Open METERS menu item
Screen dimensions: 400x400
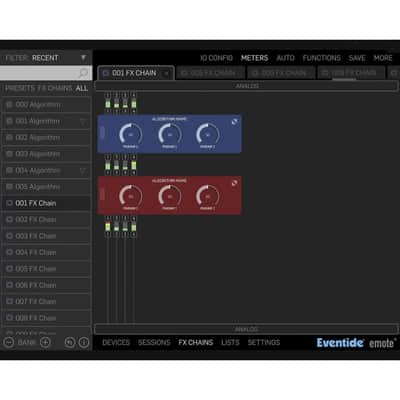tap(255, 58)
